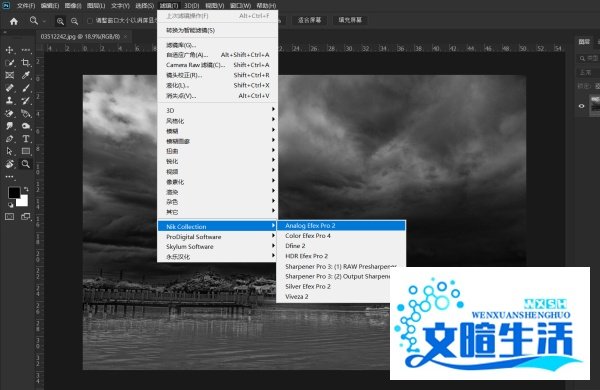Choose Viveza 2 from Nik submenu
Screen dimensions: 600x390
(x=334, y=297)
